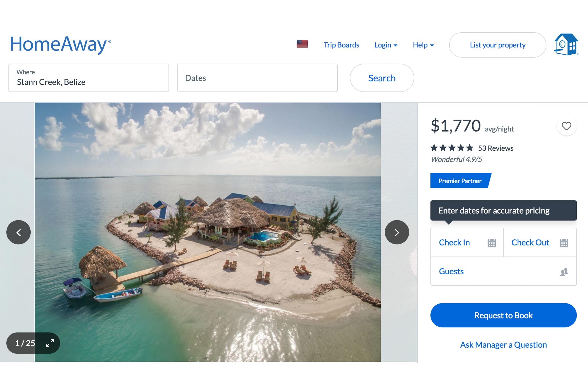This screenshot has height=392, width=588.
Task: Select the property thumbnail image
Action: click(x=208, y=232)
